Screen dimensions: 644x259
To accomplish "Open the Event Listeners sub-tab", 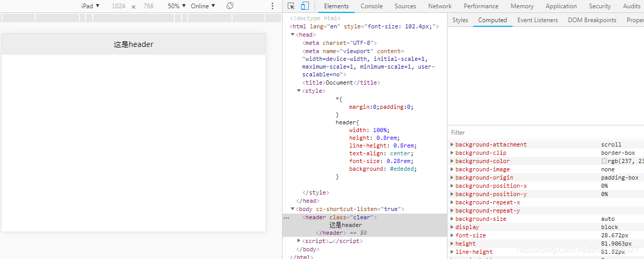I will 537,20.
